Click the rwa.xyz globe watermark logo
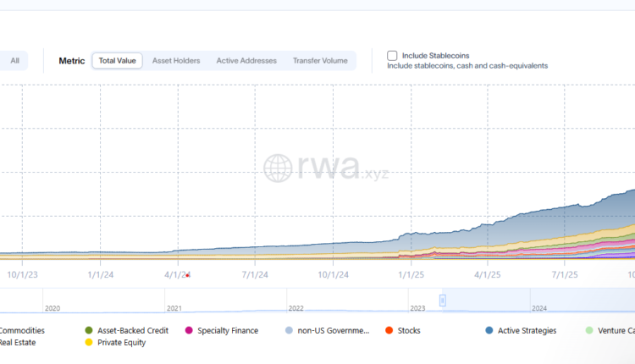Image resolution: width=635 pixels, height=364 pixels. pos(278,168)
